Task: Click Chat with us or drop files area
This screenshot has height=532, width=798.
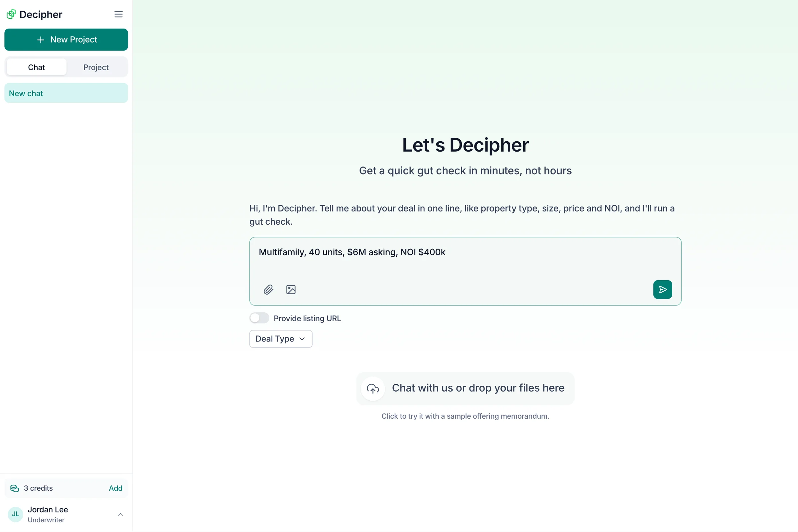Action: coord(465,388)
